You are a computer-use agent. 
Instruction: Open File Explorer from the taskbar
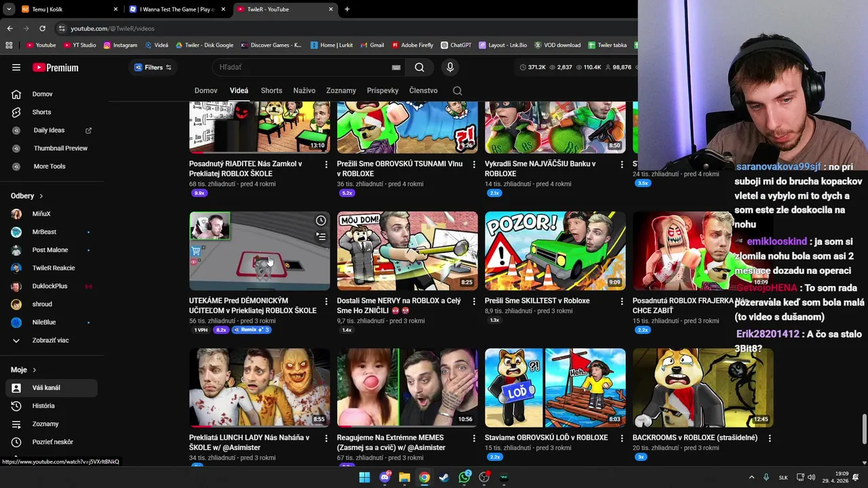click(404, 477)
